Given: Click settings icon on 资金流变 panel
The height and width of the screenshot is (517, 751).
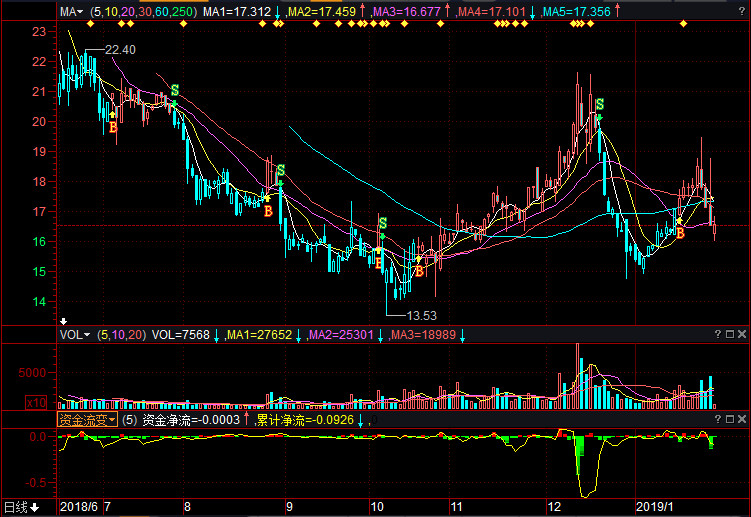Looking at the screenshot, I should (x=730, y=420).
